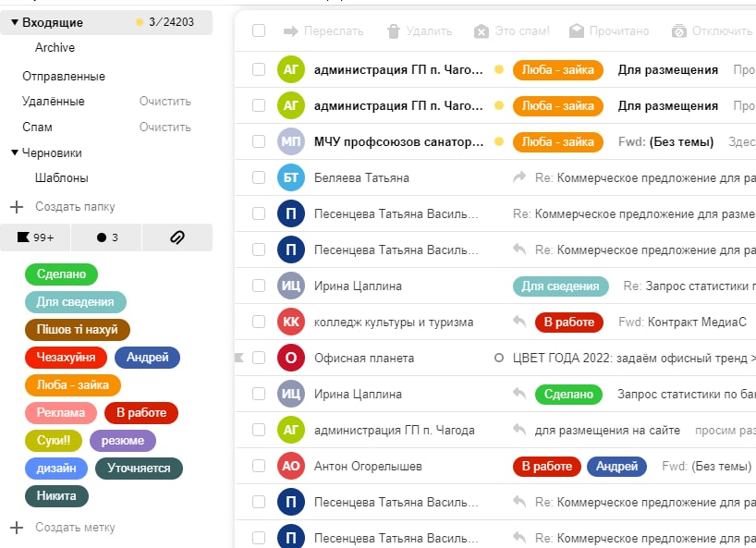Select the blue Андрей sidebar label

[148, 358]
